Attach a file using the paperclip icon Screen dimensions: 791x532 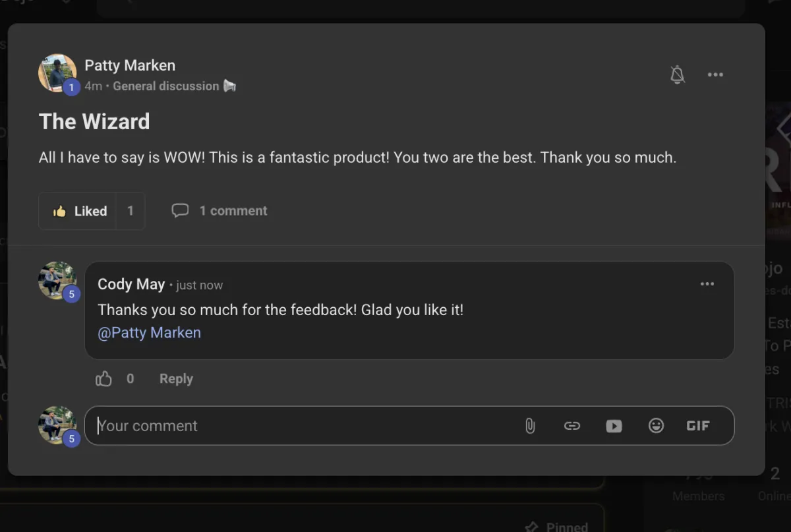pos(530,426)
